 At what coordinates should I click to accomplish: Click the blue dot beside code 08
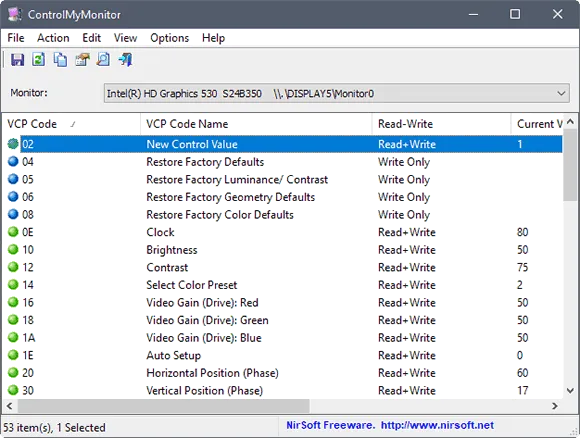[13, 214]
